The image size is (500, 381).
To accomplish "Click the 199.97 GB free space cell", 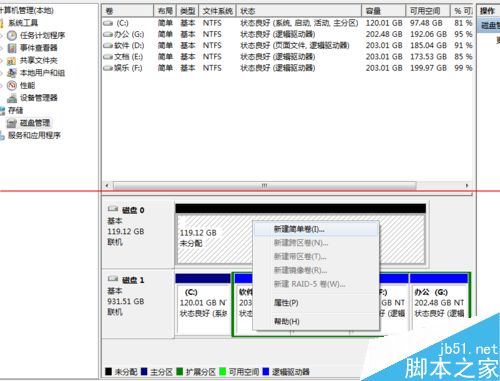I will [x=428, y=68].
